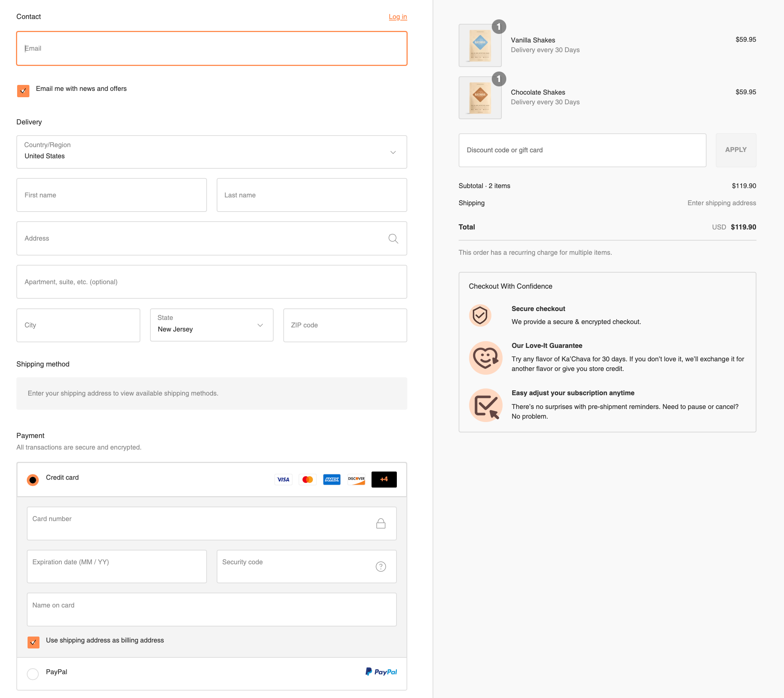Open the Country/Region dropdown
This screenshot has width=784, height=698.
point(212,152)
